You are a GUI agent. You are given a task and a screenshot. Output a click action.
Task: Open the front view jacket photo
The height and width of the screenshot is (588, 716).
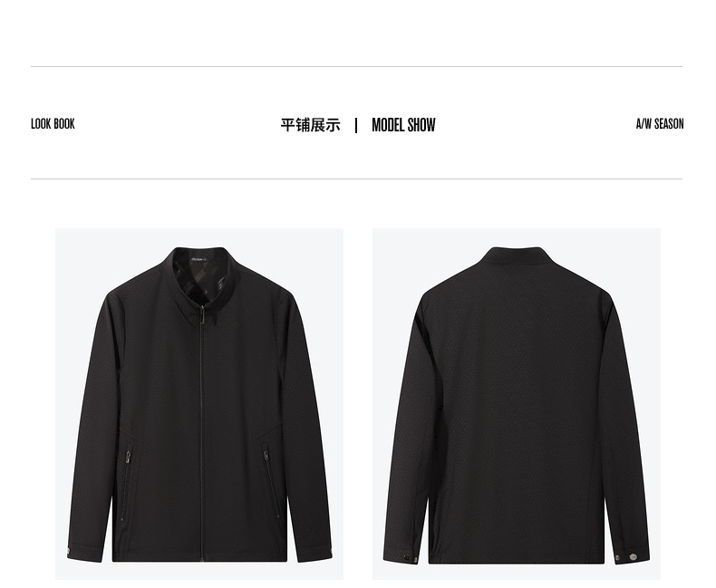tap(199, 403)
